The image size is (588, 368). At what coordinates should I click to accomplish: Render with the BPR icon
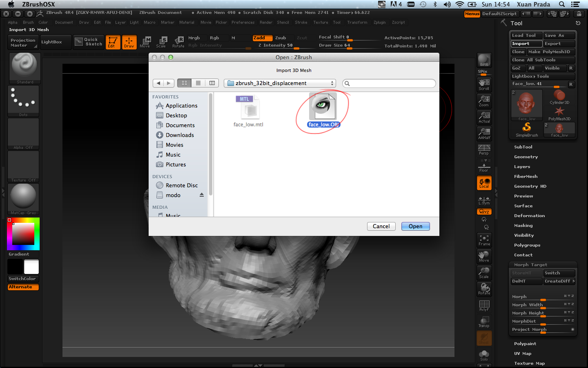[x=484, y=60]
